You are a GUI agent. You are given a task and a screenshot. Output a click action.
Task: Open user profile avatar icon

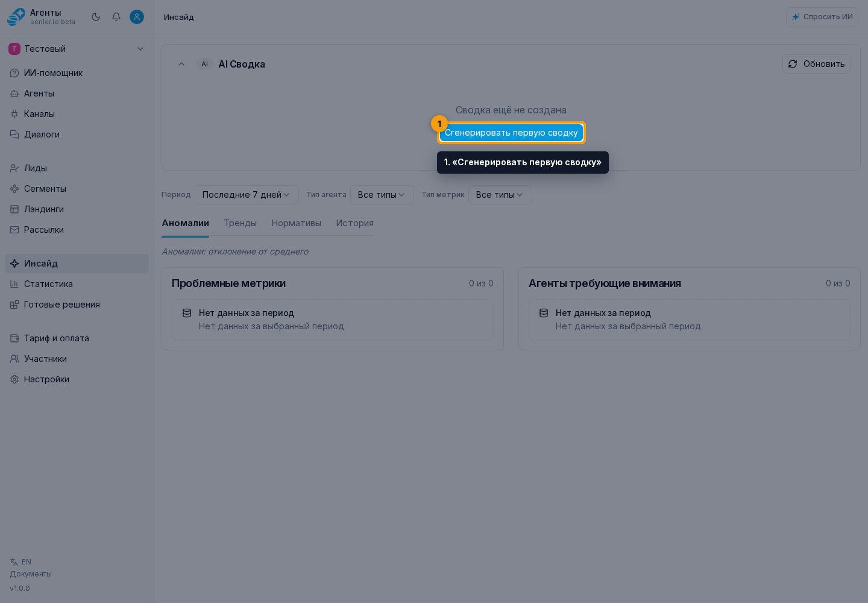point(137,17)
